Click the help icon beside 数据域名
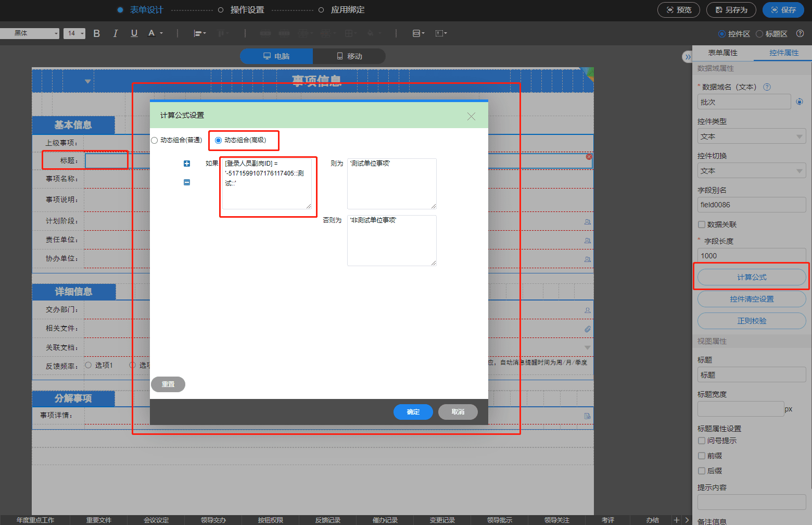The image size is (812, 525). [767, 87]
